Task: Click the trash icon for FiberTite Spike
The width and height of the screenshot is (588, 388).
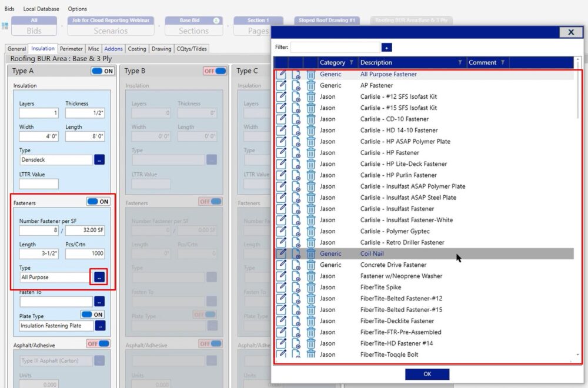Action: [x=310, y=287]
